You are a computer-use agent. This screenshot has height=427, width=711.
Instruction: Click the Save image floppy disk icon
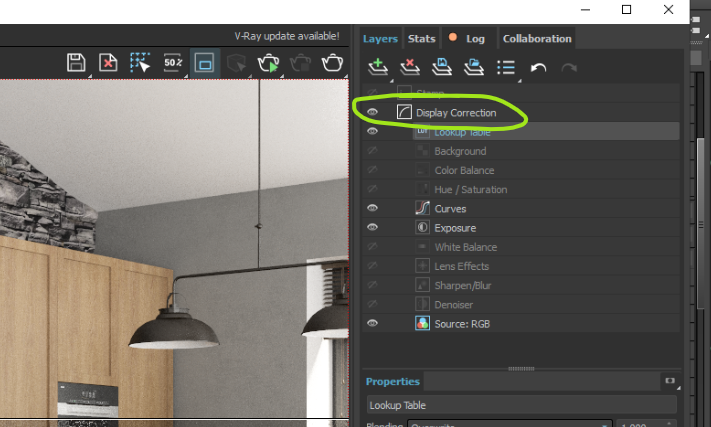click(76, 63)
